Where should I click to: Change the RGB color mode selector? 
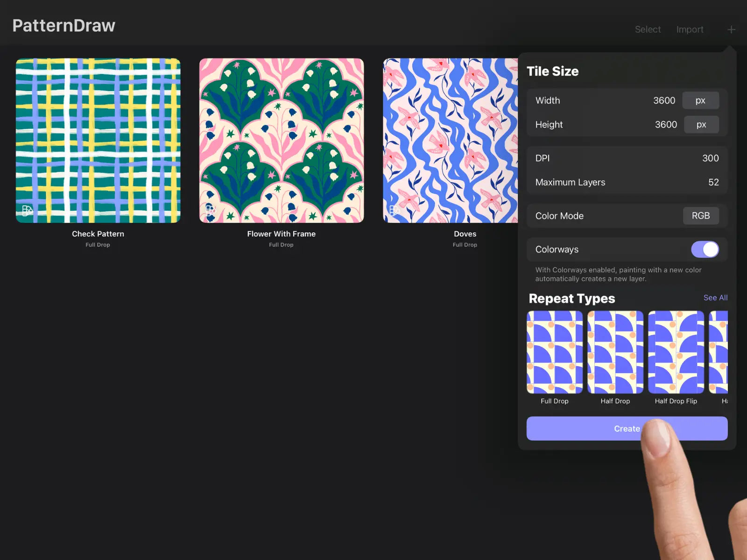tap(701, 216)
